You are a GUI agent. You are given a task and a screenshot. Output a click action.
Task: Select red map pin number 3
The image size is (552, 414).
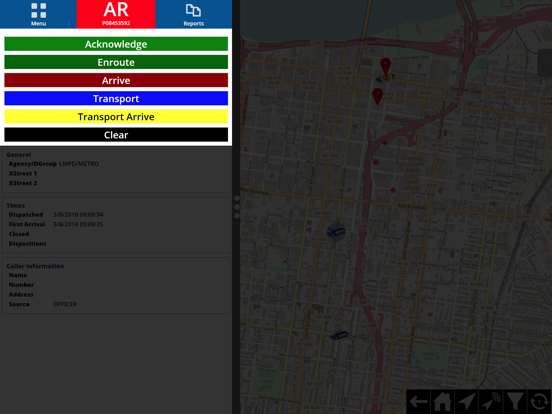377,96
